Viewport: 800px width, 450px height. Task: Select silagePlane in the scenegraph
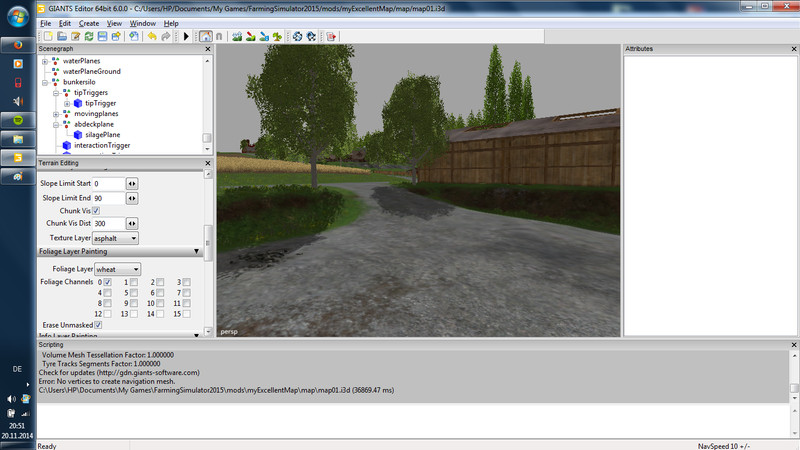tap(103, 135)
